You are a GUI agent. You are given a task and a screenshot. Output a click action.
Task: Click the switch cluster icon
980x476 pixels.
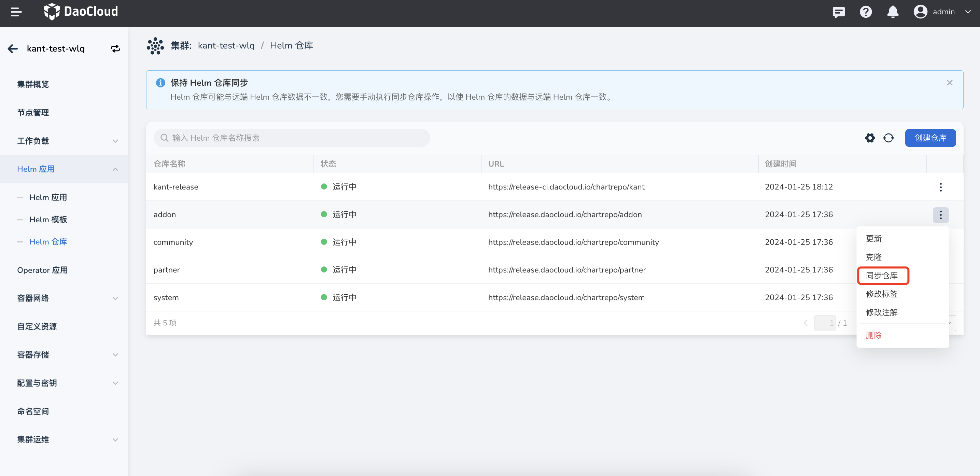click(115, 49)
